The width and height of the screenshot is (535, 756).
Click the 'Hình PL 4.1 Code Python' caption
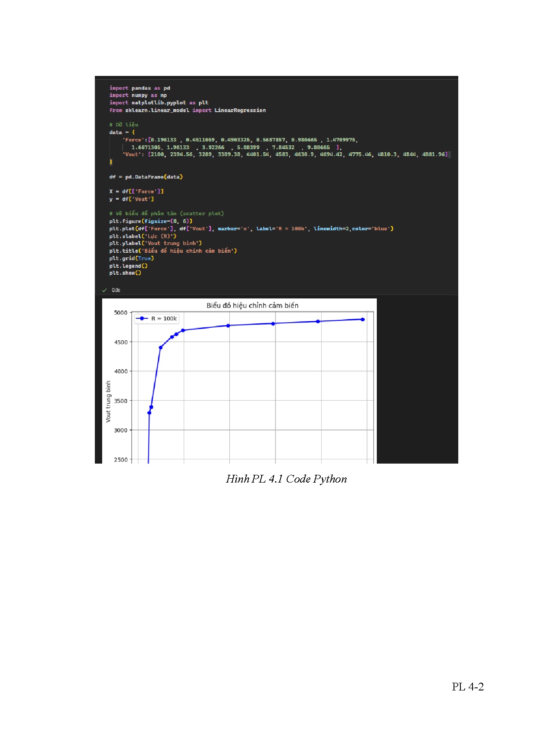click(286, 479)
